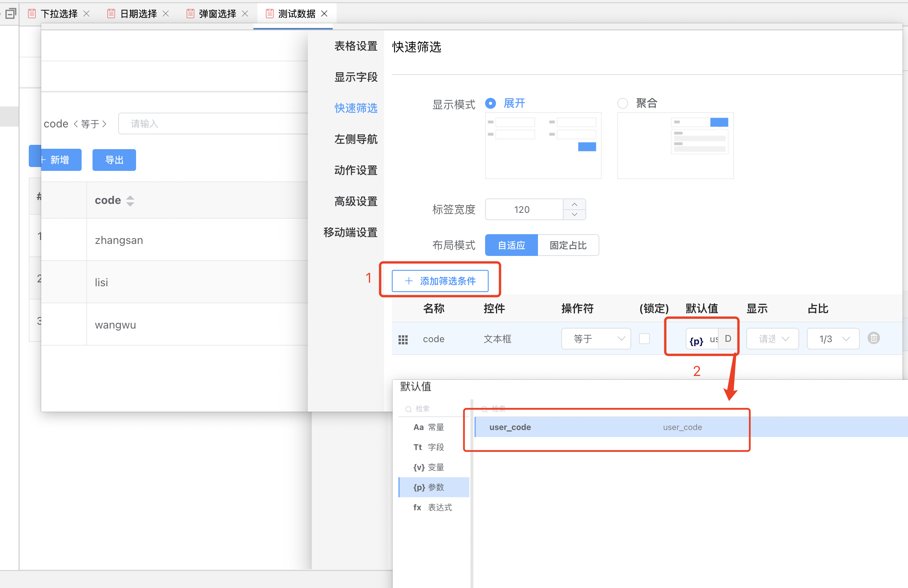Toggle the lock checkbox for code row
The width and height of the screenshot is (908, 588).
(644, 339)
